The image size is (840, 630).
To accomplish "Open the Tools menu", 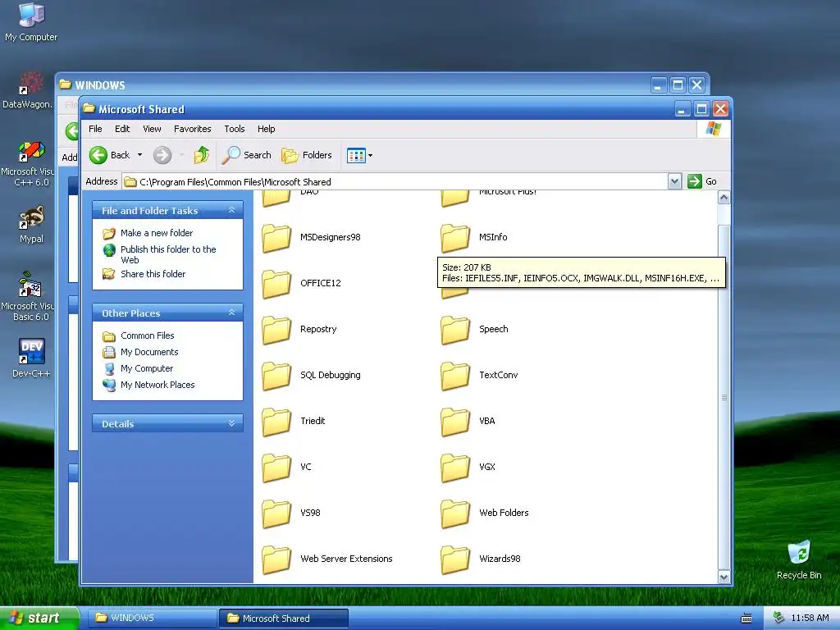I will tap(235, 129).
